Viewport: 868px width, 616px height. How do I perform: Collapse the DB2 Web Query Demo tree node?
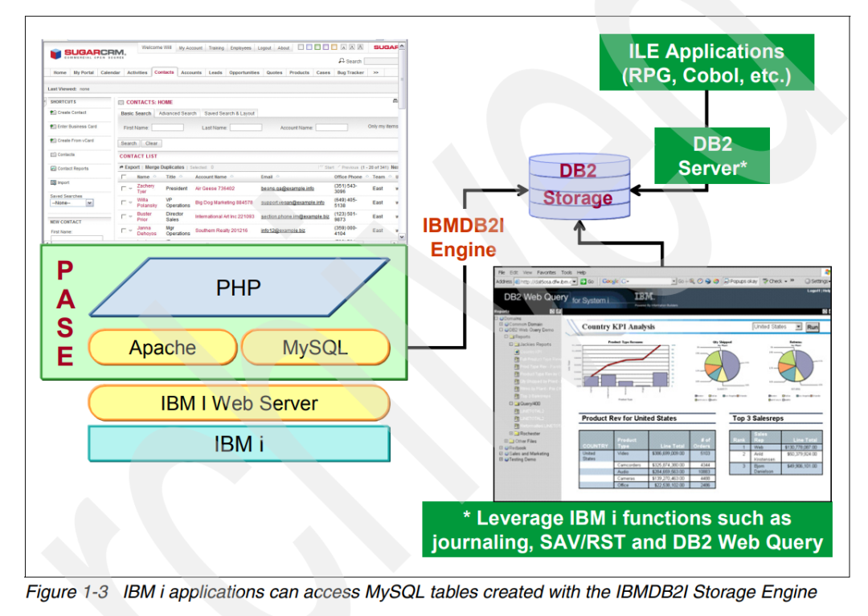(501, 329)
